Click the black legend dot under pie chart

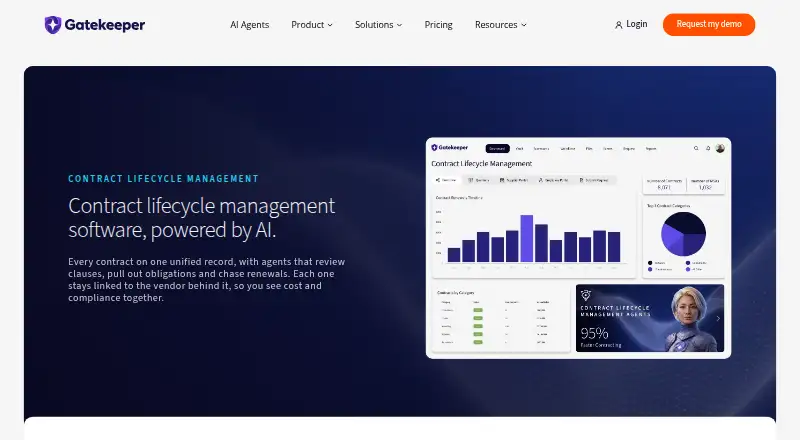(x=650, y=263)
